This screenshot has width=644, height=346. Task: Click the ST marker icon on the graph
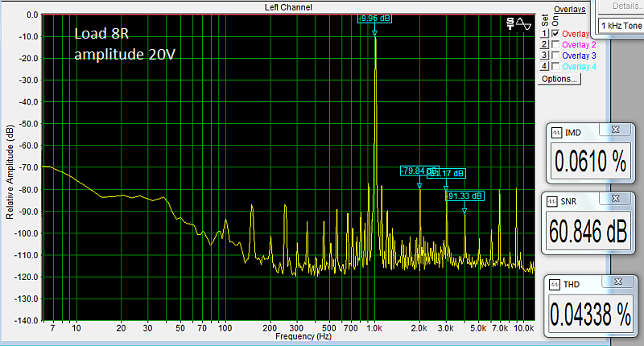pyautogui.click(x=510, y=24)
